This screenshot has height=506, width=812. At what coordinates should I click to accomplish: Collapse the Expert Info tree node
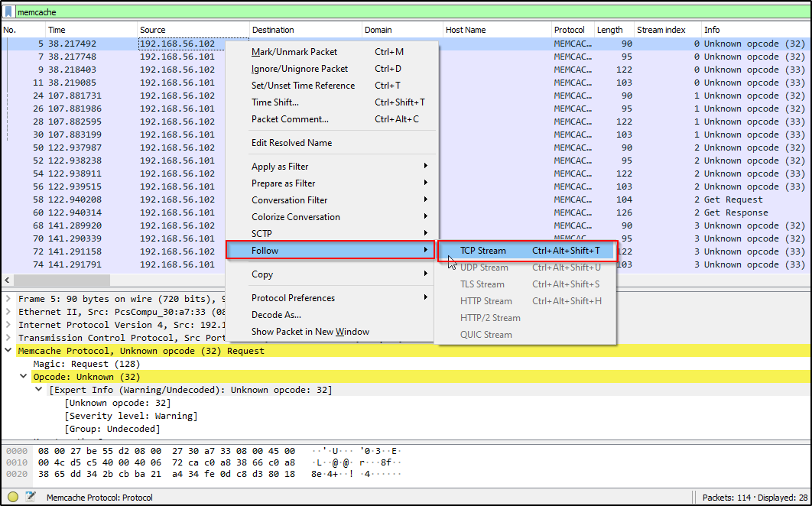40,390
